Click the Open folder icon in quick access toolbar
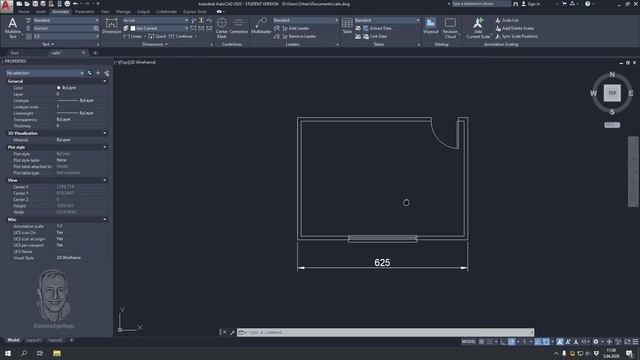The height and width of the screenshot is (360, 640). 27,4
